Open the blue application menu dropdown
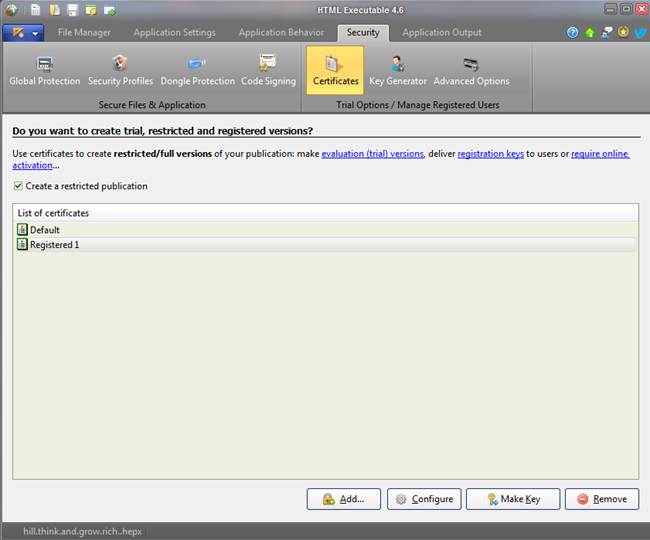Image resolution: width=650 pixels, height=540 pixels. tap(23, 32)
